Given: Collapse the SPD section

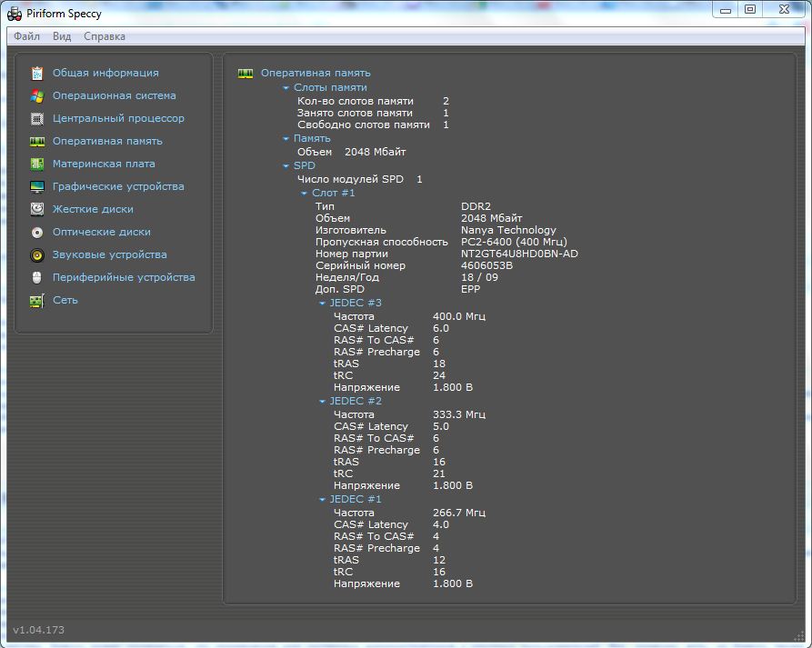Looking at the screenshot, I should click(286, 166).
